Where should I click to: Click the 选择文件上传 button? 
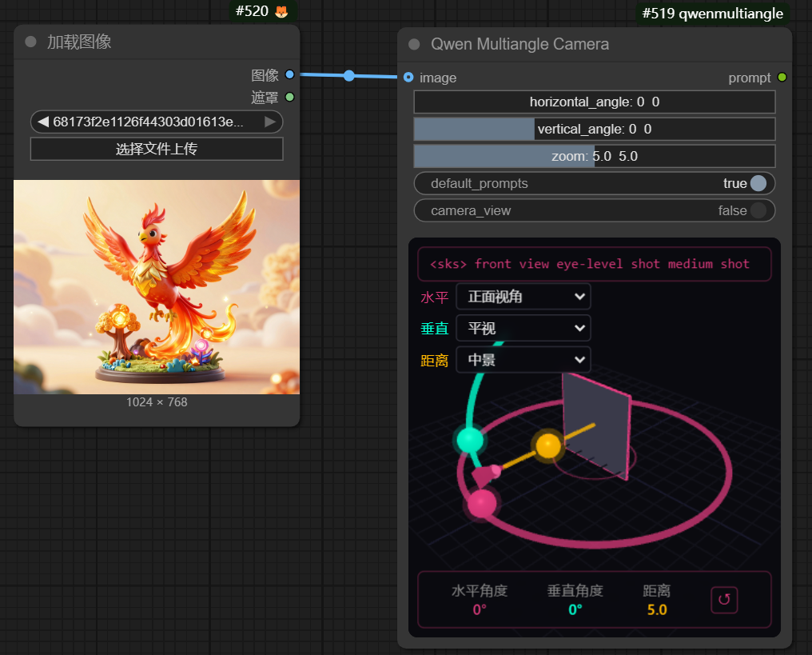[157, 149]
